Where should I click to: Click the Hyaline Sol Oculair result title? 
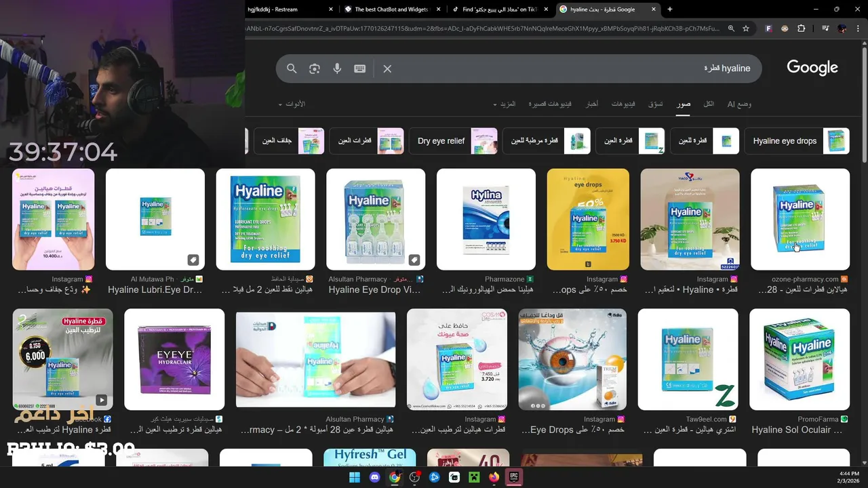(797, 430)
